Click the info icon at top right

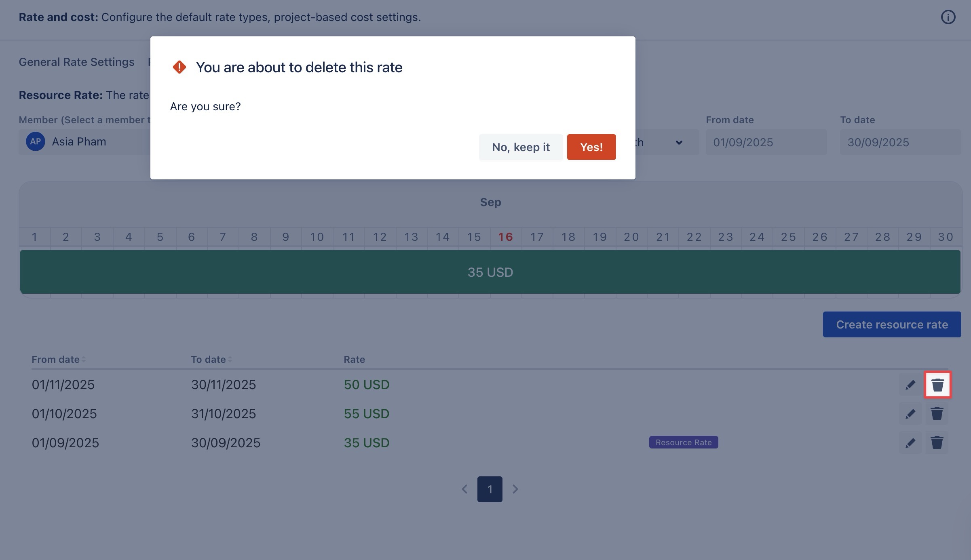pos(948,17)
